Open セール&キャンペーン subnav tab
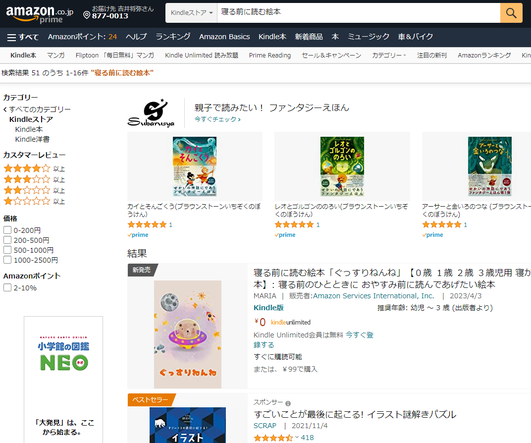 [332, 55]
